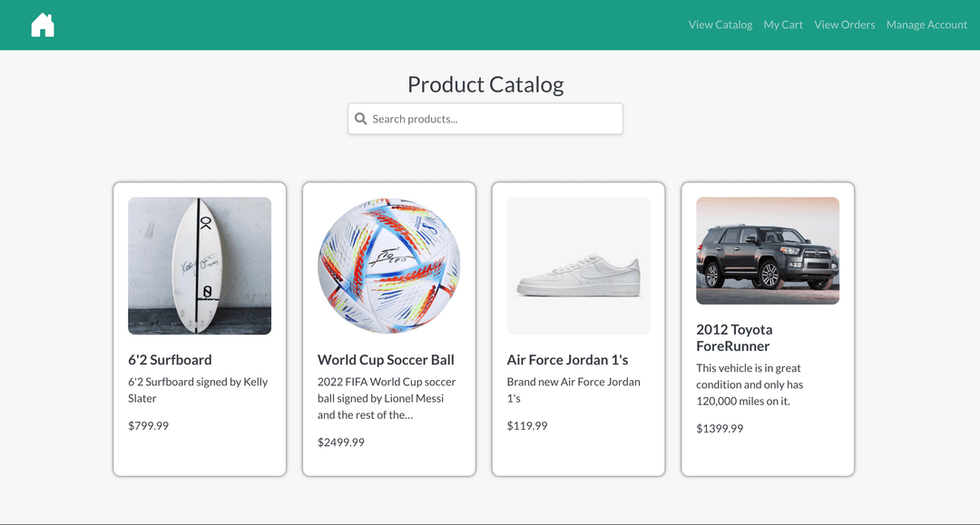Click the home icon in the header
Screen dimensions: 980x525
click(43, 25)
